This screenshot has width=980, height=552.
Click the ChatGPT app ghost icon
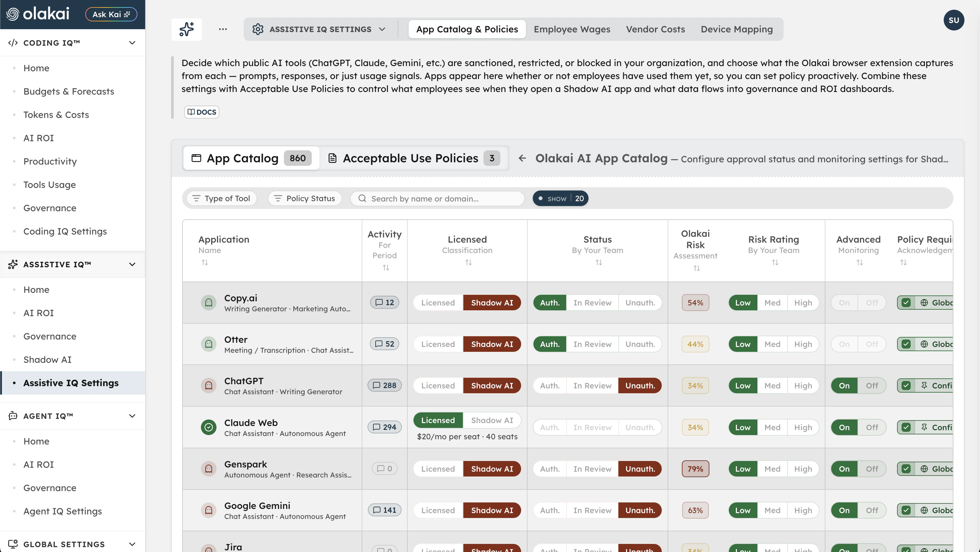(208, 385)
